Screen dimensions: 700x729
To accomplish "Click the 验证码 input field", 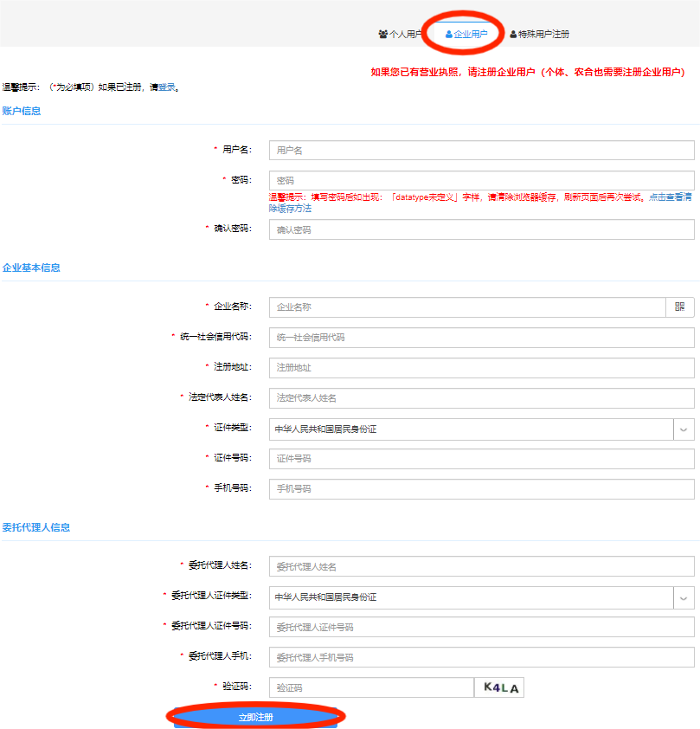I will click(x=372, y=687).
